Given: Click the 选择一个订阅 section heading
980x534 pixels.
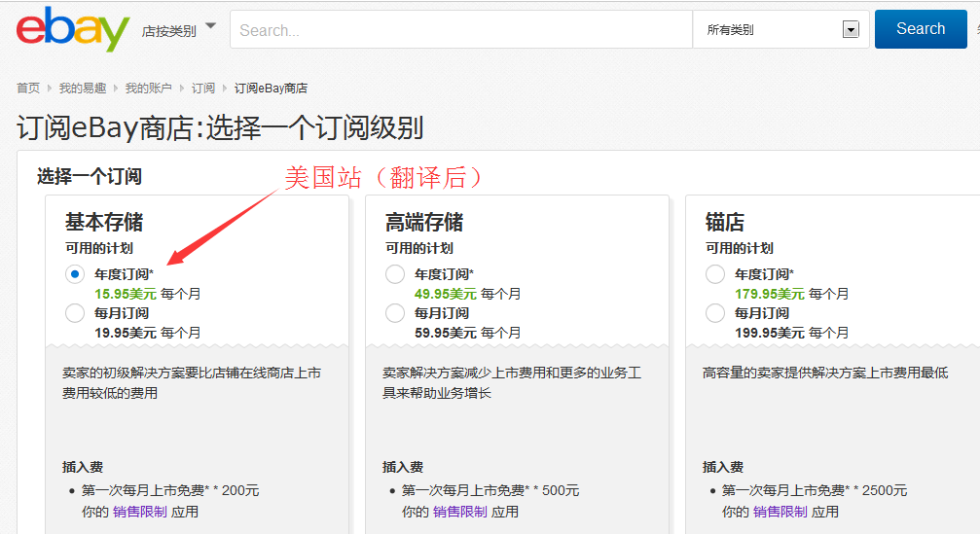Looking at the screenshot, I should tap(90, 177).
